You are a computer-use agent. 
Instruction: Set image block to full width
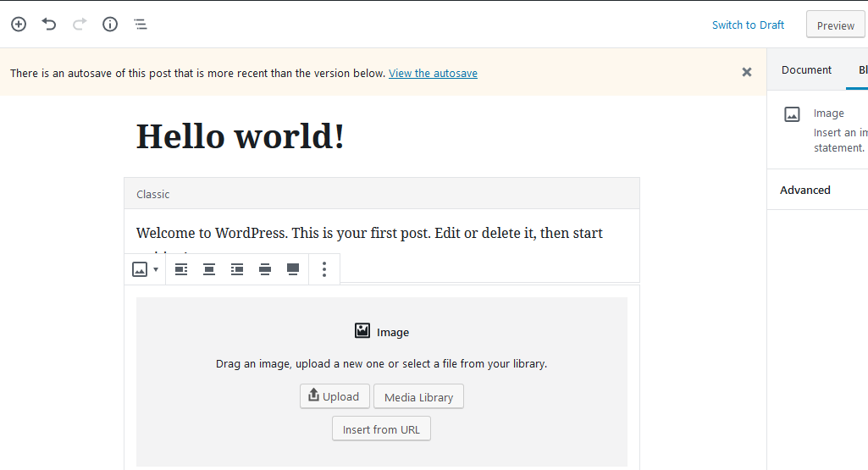[293, 269]
